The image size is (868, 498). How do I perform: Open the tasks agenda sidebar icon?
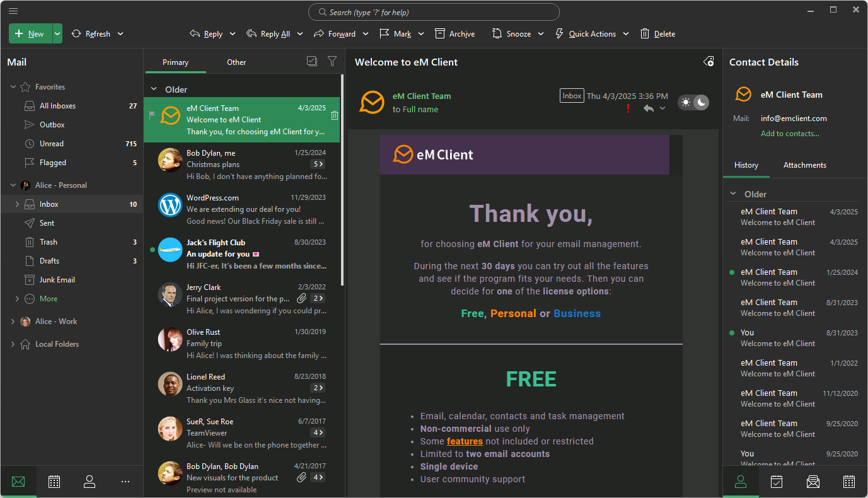point(777,482)
